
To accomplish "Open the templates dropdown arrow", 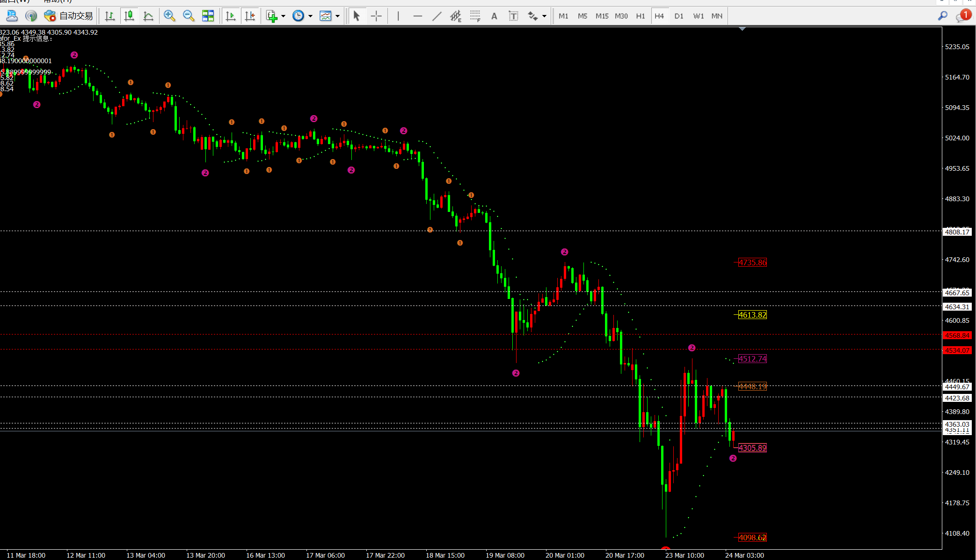I will tap(337, 16).
